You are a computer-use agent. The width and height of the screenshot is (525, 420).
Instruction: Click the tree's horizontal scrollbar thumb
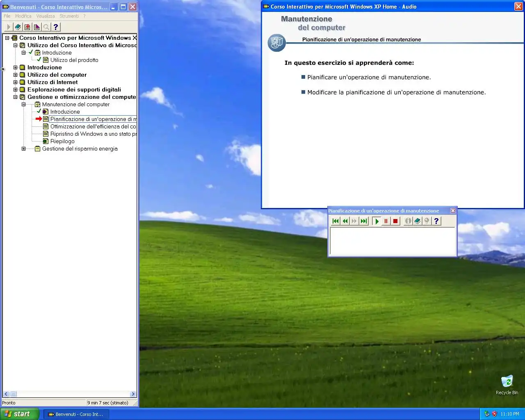tap(14, 394)
